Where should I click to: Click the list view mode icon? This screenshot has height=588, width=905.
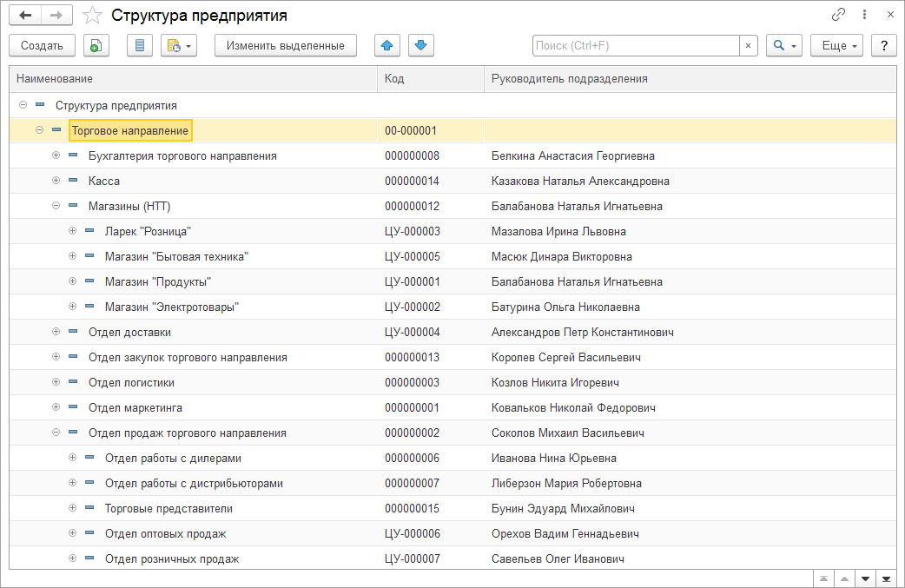(x=139, y=46)
